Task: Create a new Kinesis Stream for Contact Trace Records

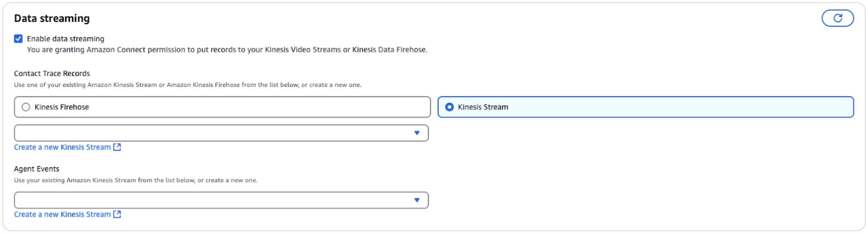Action: 62,147
